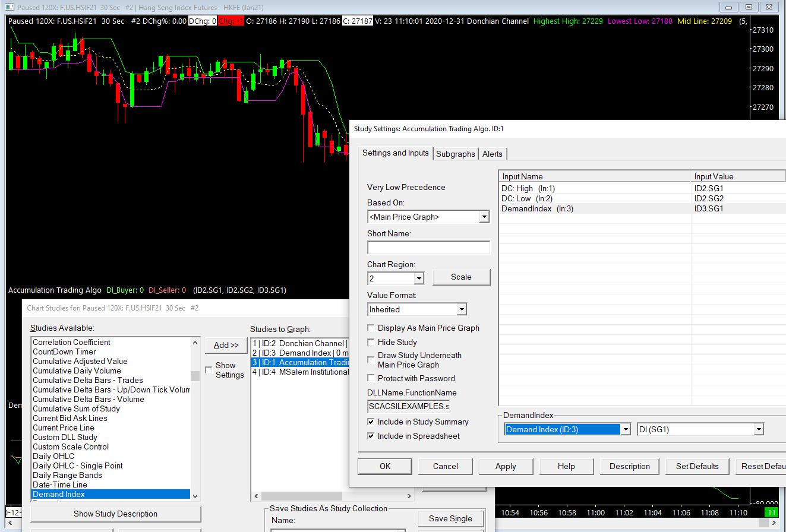Image resolution: width=786 pixels, height=532 pixels.
Task: Click ID2.SG2 input value cell
Action: point(738,198)
